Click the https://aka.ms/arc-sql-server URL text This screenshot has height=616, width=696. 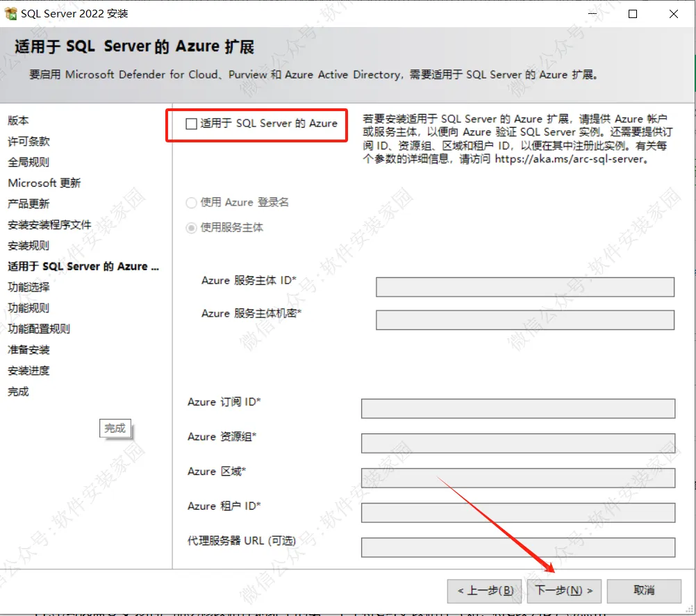pos(570,159)
